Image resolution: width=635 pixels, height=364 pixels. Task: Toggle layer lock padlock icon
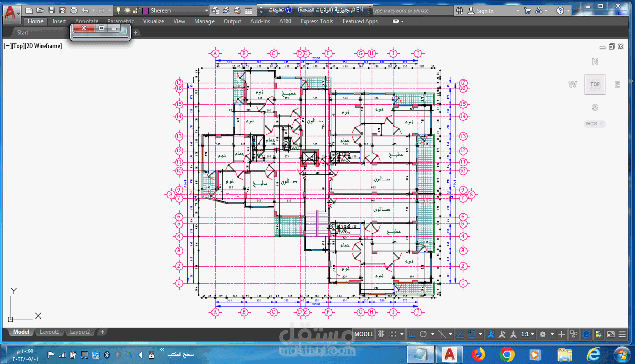pyautogui.click(x=136, y=10)
